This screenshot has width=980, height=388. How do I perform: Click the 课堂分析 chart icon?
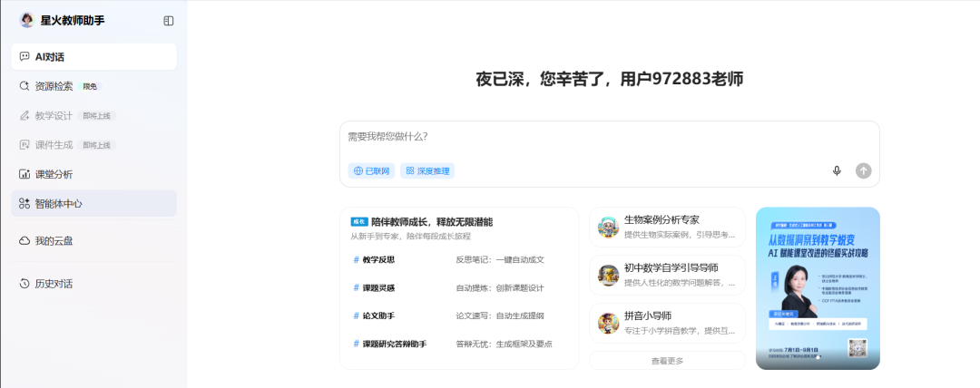click(x=24, y=174)
